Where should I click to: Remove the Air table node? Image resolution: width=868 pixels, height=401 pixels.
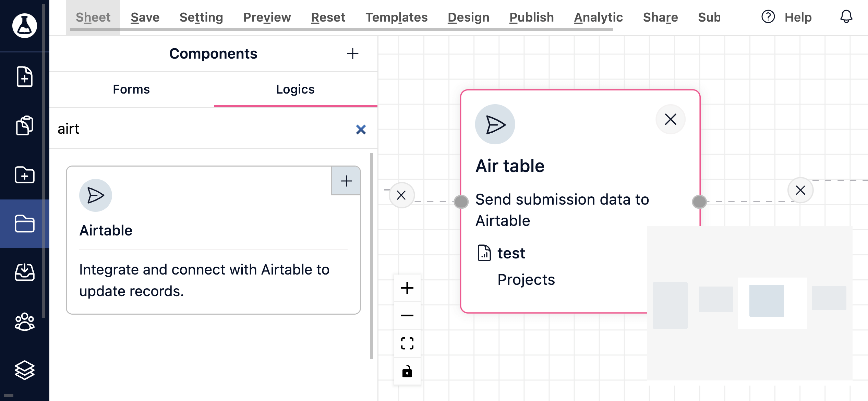click(x=670, y=120)
